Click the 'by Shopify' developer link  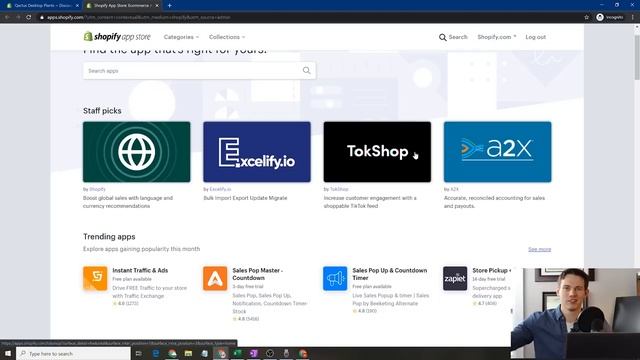click(94, 189)
